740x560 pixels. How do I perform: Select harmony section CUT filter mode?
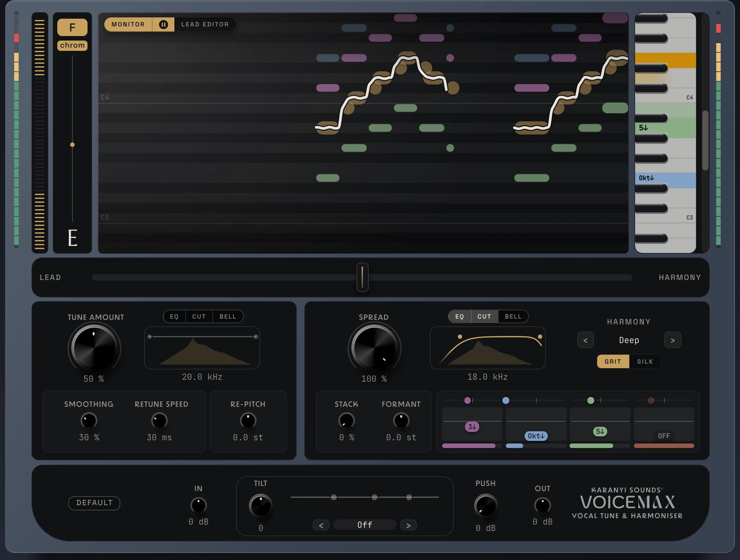pyautogui.click(x=485, y=316)
